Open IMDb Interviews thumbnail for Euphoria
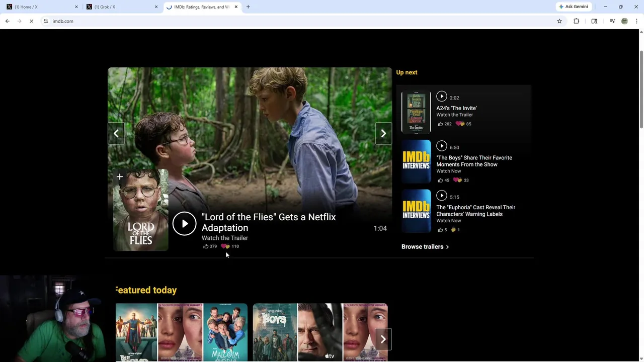644x362 pixels. pyautogui.click(x=416, y=211)
